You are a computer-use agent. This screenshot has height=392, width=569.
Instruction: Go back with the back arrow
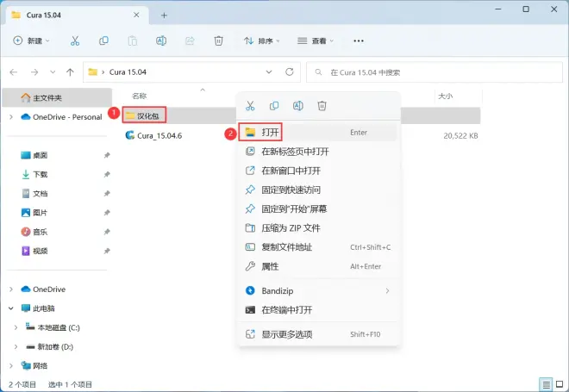coord(14,72)
